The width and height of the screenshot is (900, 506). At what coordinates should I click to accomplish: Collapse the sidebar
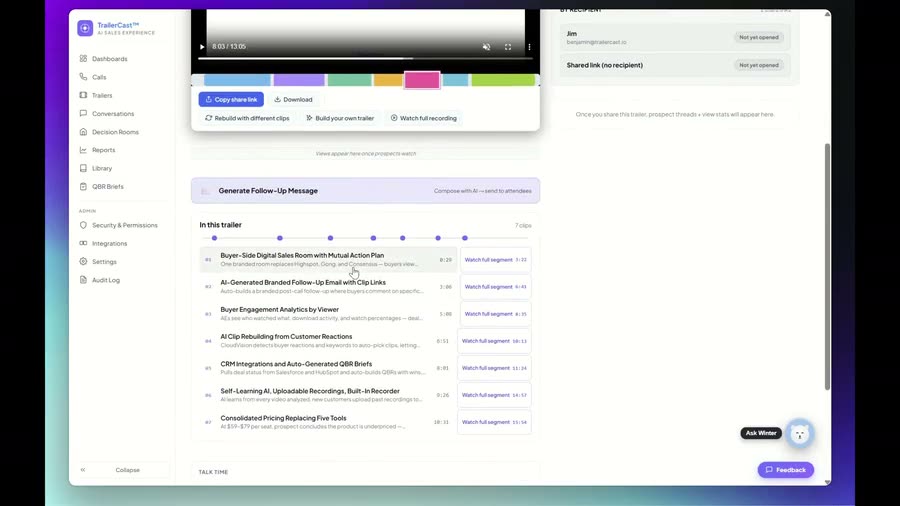[x=123, y=470]
